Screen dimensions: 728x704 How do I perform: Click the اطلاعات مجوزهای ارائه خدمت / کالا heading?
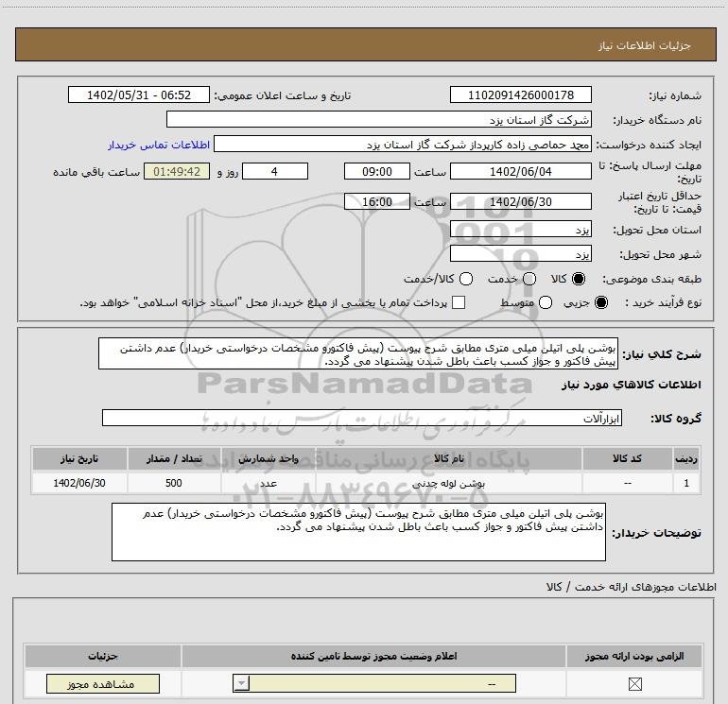click(x=631, y=587)
